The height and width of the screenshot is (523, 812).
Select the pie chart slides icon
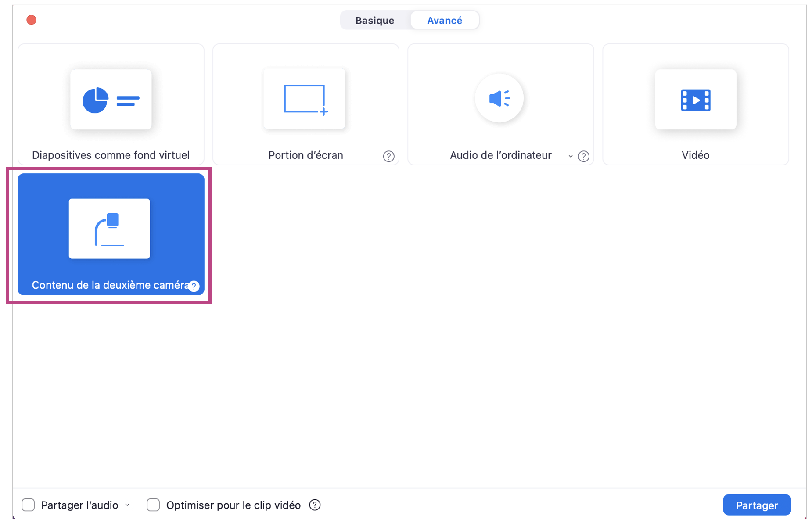click(111, 100)
